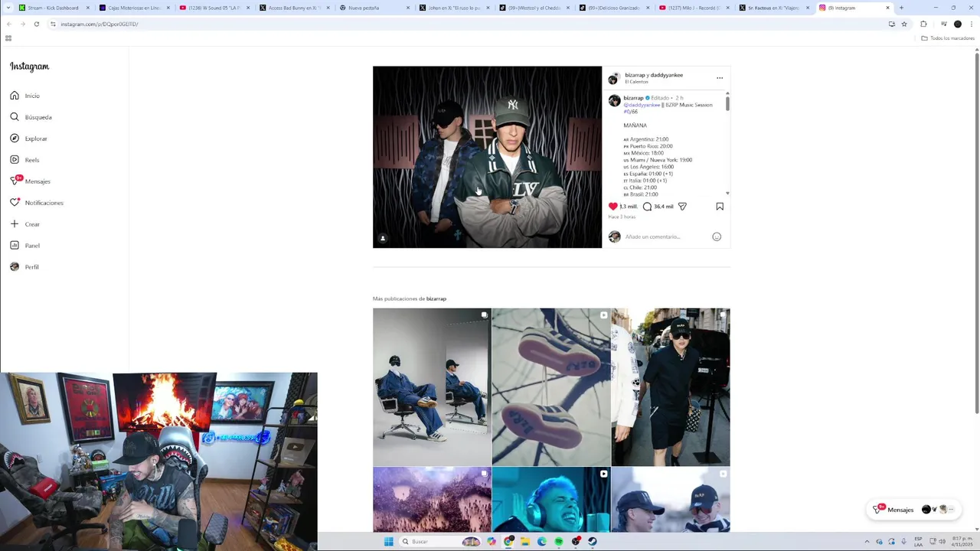Click the taskbar Buscar search box
Image resolution: width=980 pixels, height=551 pixels.
(440, 542)
